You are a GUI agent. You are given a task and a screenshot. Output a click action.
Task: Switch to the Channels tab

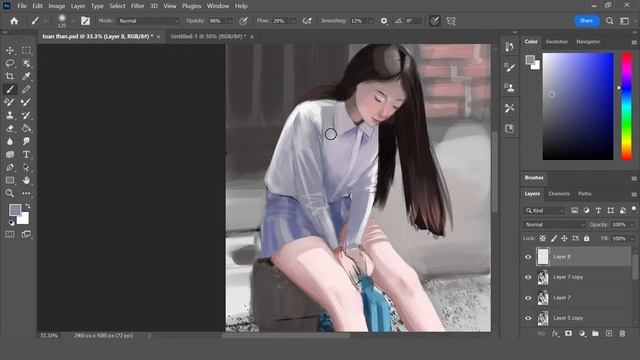(559, 194)
